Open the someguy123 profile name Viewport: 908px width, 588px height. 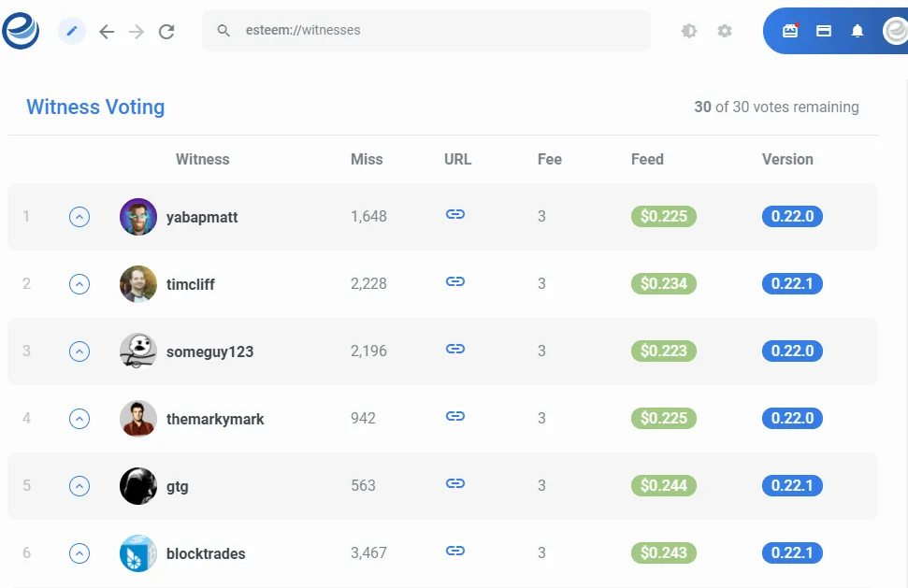[210, 351]
